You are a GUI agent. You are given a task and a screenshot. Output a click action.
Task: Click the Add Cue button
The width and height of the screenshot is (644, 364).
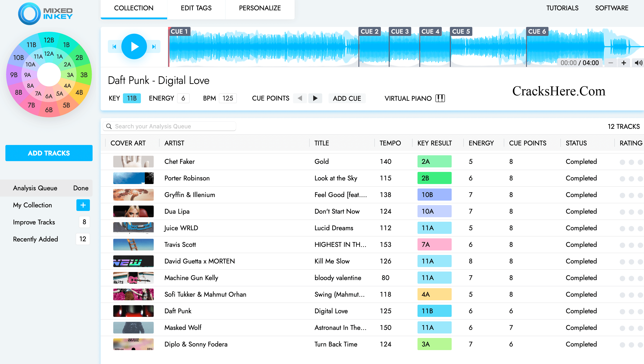tap(347, 98)
